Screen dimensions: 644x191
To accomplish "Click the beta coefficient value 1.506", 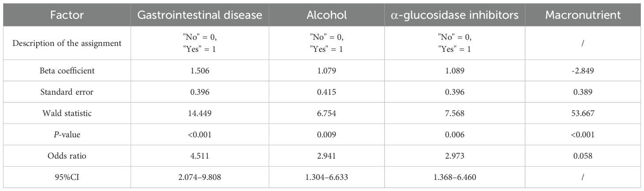I will pos(200,71).
